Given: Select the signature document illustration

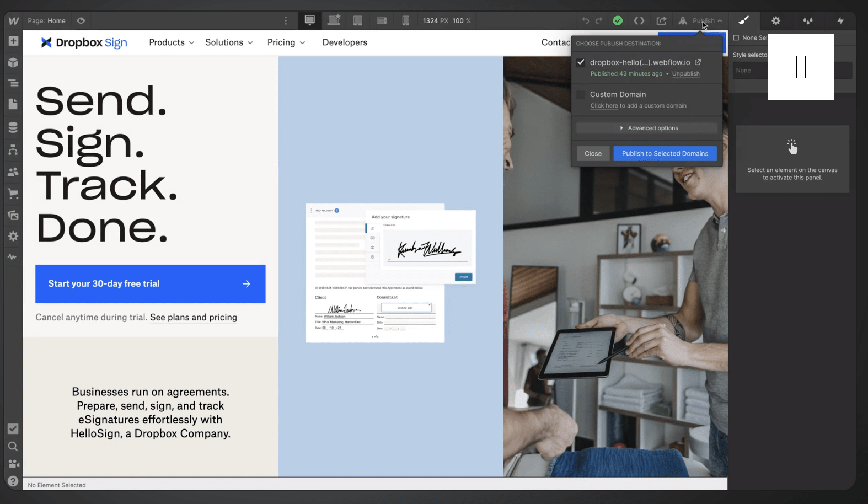Looking at the screenshot, I should click(x=390, y=273).
